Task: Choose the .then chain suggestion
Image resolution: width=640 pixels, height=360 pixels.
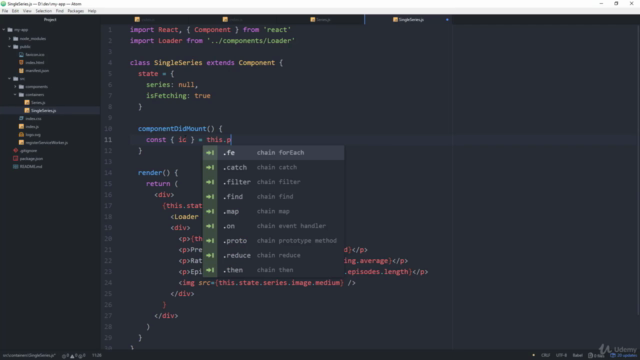Action: click(x=273, y=270)
